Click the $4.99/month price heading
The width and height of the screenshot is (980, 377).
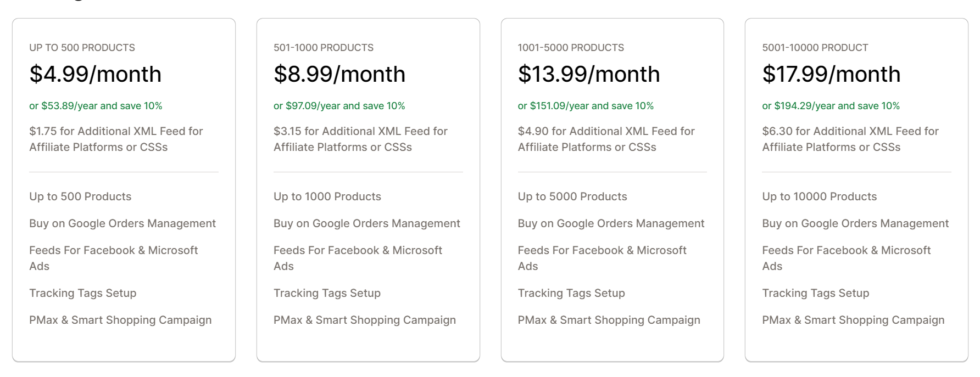pyautogui.click(x=95, y=74)
